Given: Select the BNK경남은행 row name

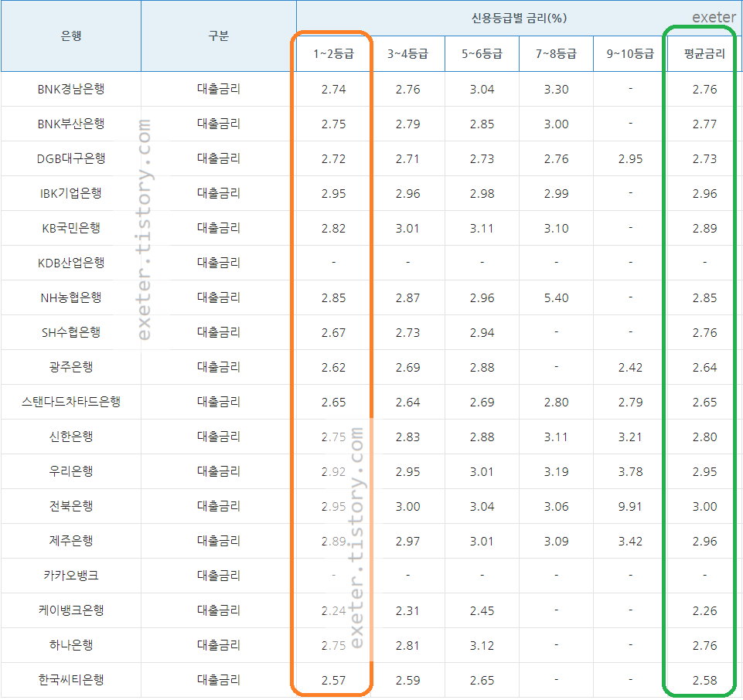Looking at the screenshot, I should [x=71, y=89].
